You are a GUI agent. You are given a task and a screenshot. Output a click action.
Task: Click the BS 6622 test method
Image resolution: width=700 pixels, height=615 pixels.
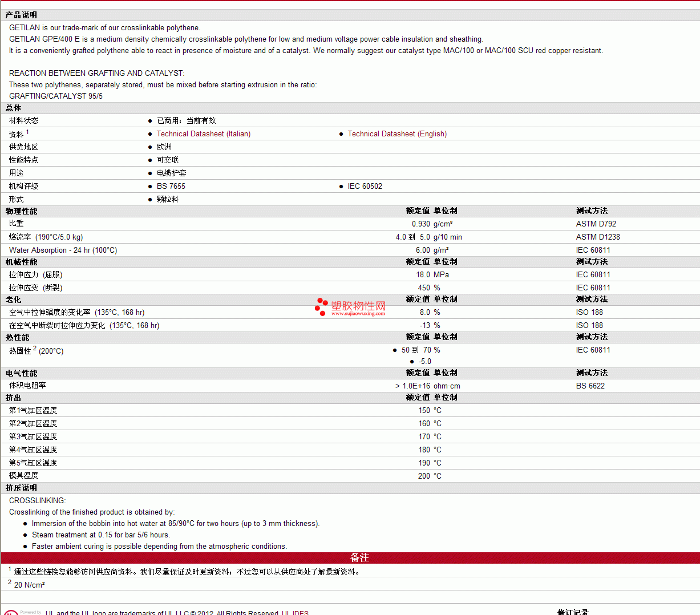pos(590,386)
